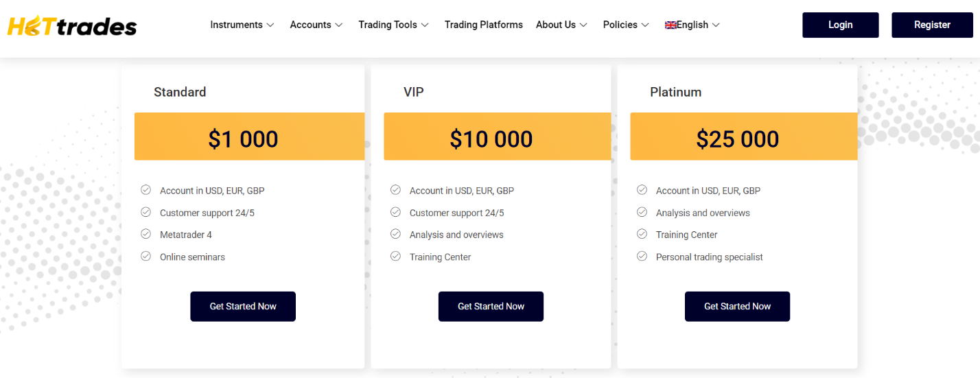Click the Register button
The image size is (980, 378).
coord(932,25)
